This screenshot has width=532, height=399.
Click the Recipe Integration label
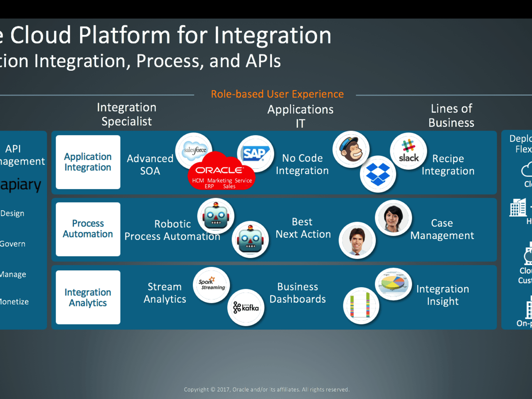[x=448, y=165]
